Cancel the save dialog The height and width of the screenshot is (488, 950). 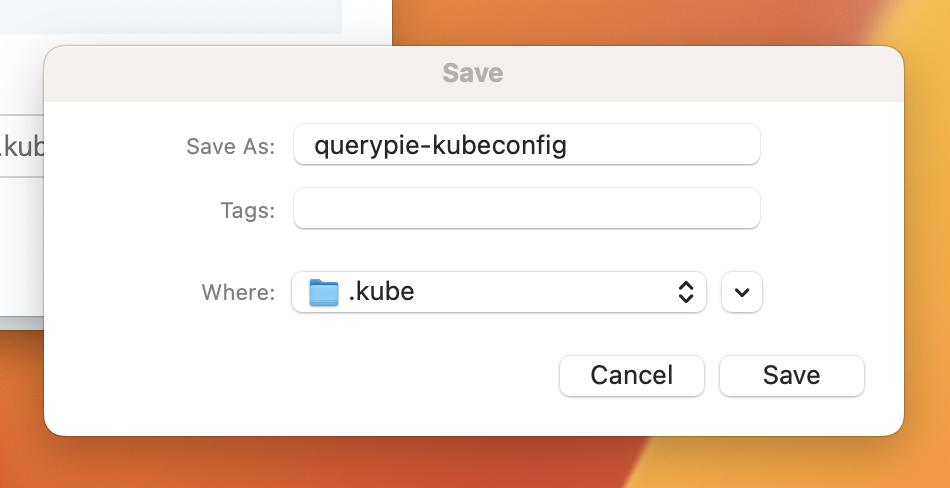(x=631, y=375)
